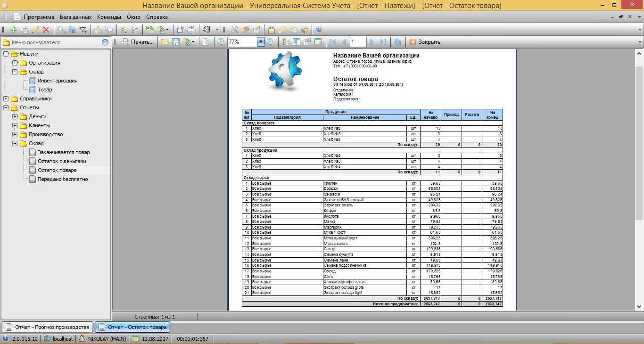Image resolution: width=644 pixels, height=344 pixels.
Task: Click the funnel Filter icon
Action: [83, 30]
